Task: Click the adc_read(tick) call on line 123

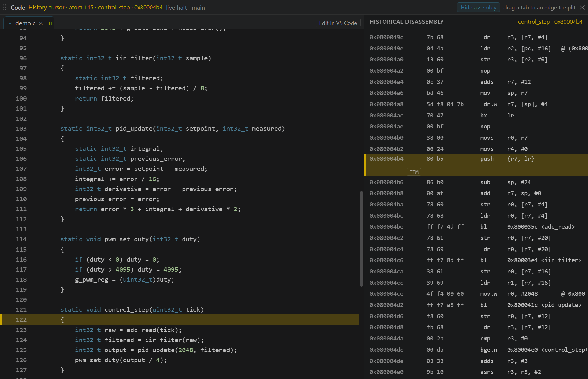Action: [x=152, y=330]
